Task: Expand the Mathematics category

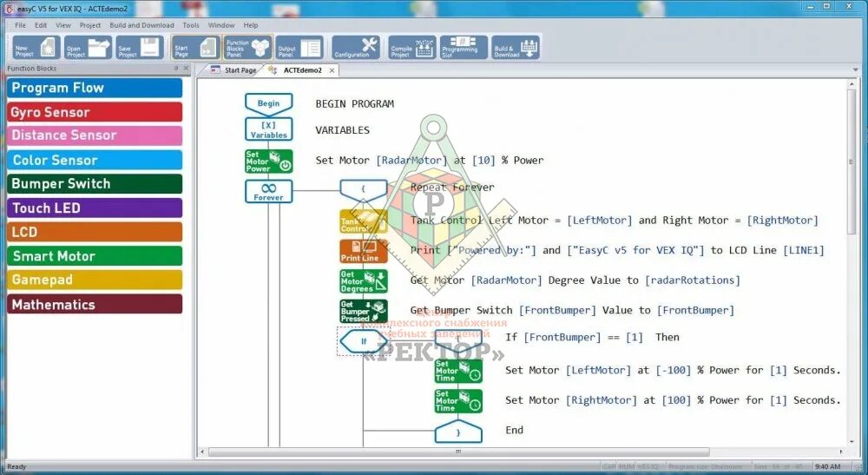Action: pyautogui.click(x=95, y=304)
